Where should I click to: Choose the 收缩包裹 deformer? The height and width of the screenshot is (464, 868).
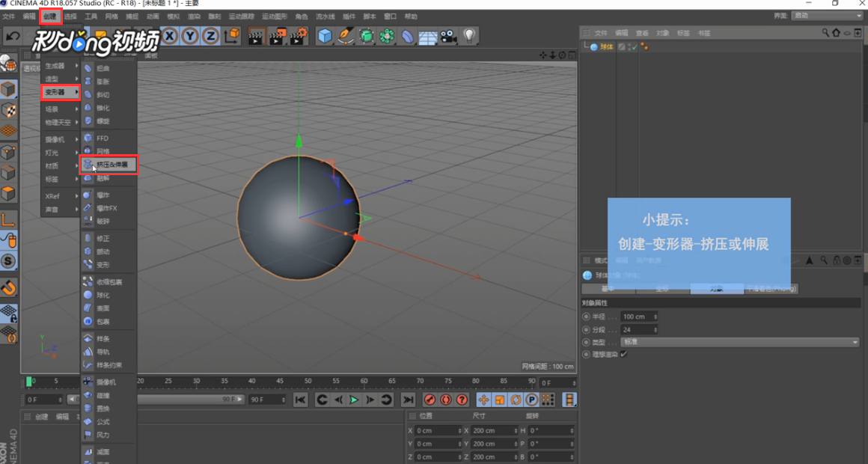pos(109,282)
